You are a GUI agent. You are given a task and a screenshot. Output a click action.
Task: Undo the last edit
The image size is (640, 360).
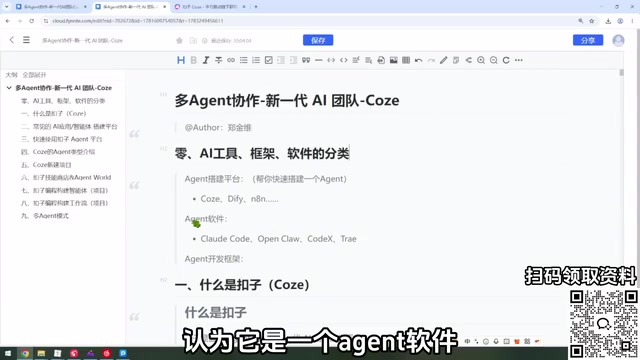click(x=418, y=60)
